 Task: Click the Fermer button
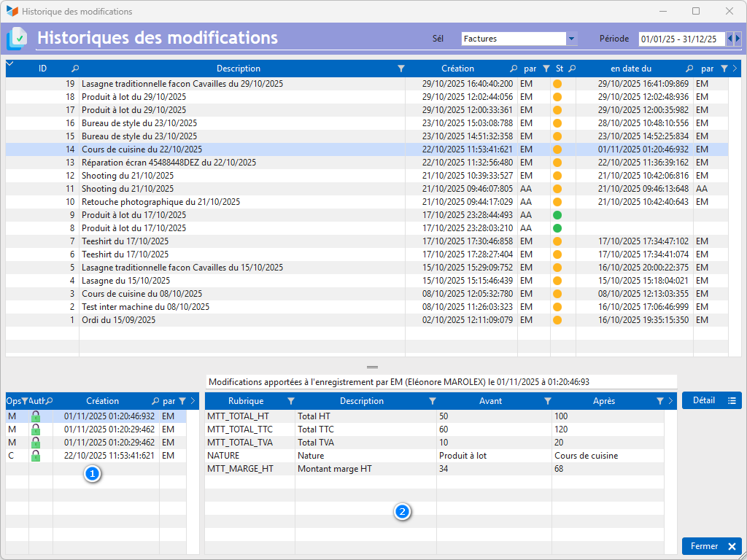click(711, 546)
